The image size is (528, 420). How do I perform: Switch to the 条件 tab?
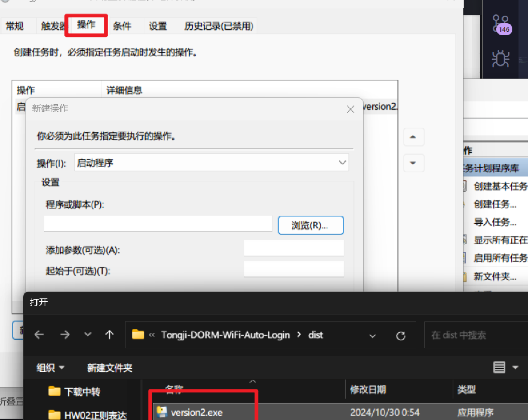122,26
